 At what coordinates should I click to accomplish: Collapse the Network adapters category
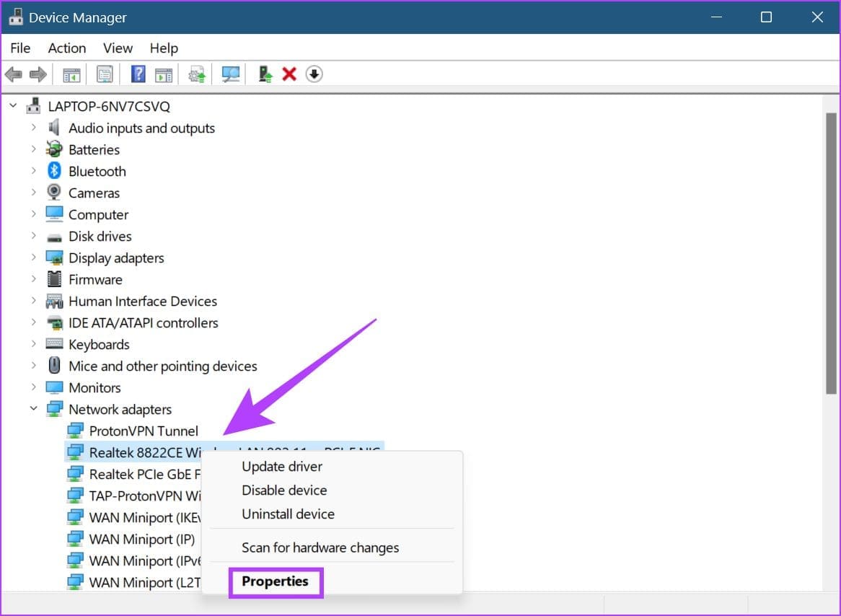[x=33, y=409]
